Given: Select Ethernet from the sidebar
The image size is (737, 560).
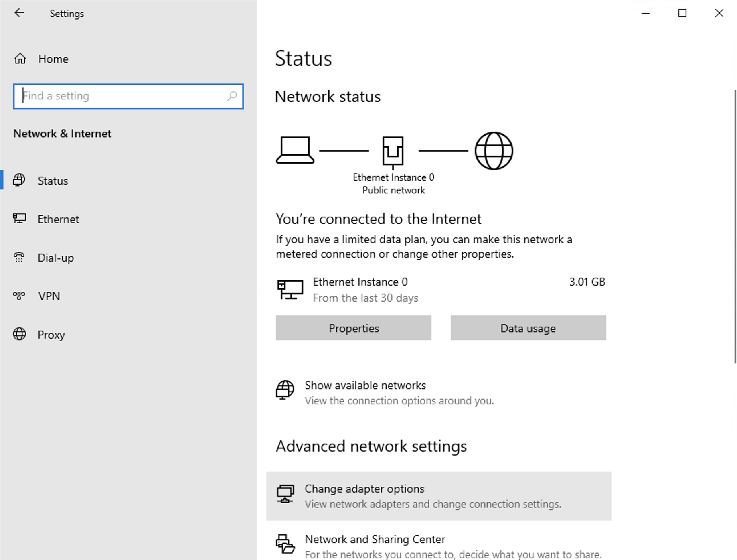Looking at the screenshot, I should (x=59, y=219).
